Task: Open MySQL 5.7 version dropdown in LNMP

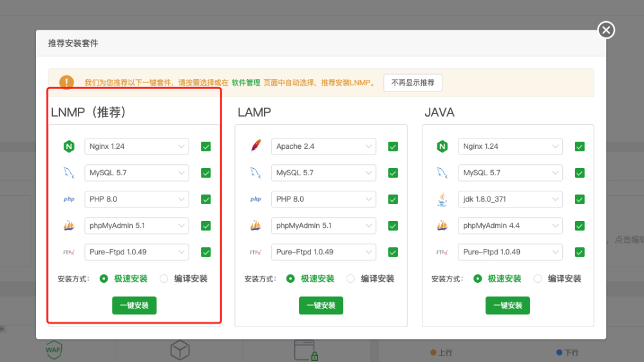Action: 137,173
